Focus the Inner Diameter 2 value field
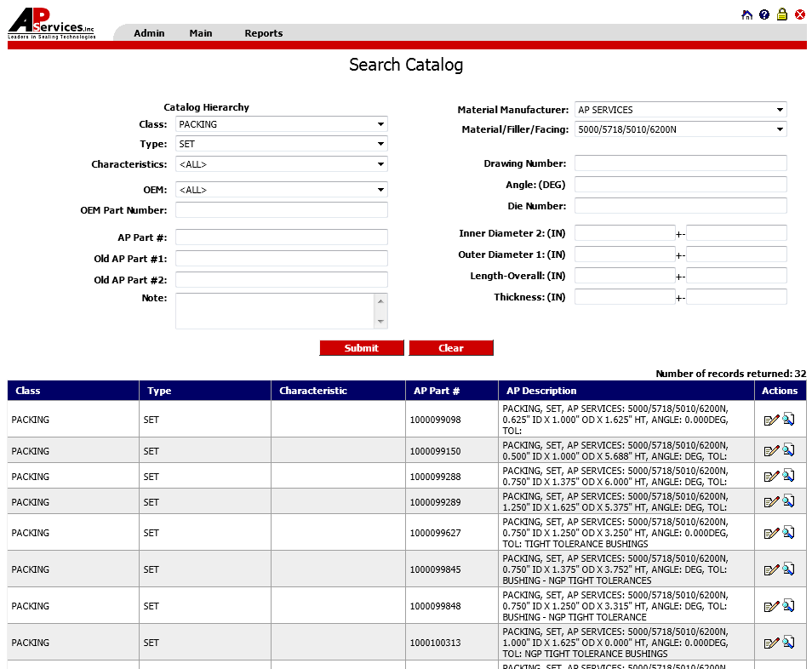The width and height of the screenshot is (812, 669). tap(625, 233)
